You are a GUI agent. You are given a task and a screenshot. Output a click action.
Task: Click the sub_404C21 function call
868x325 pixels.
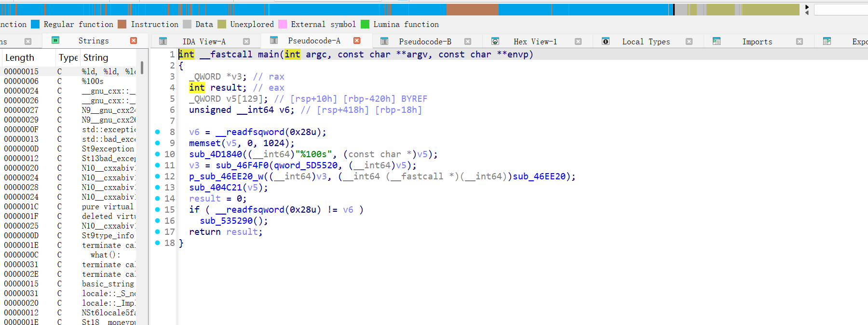(216, 188)
